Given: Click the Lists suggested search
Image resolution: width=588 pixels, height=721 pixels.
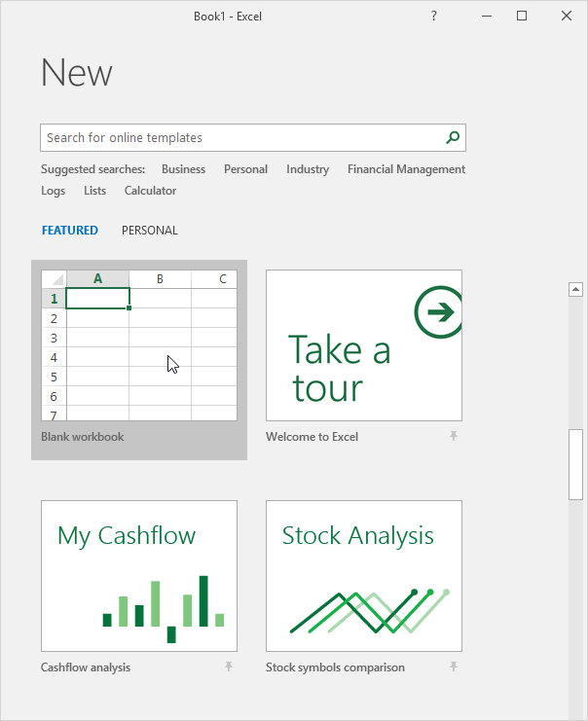Looking at the screenshot, I should [95, 191].
